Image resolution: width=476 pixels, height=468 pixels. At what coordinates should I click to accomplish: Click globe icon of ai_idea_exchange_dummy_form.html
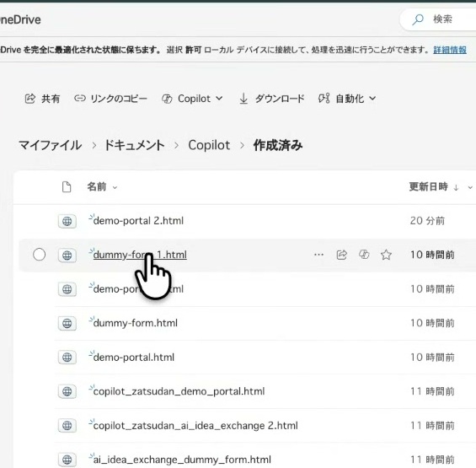67,460
